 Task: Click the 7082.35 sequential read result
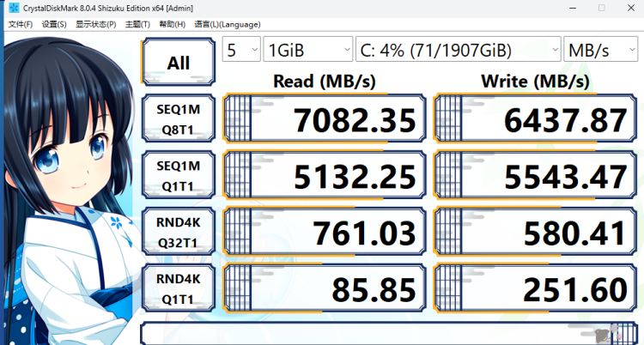325,118
